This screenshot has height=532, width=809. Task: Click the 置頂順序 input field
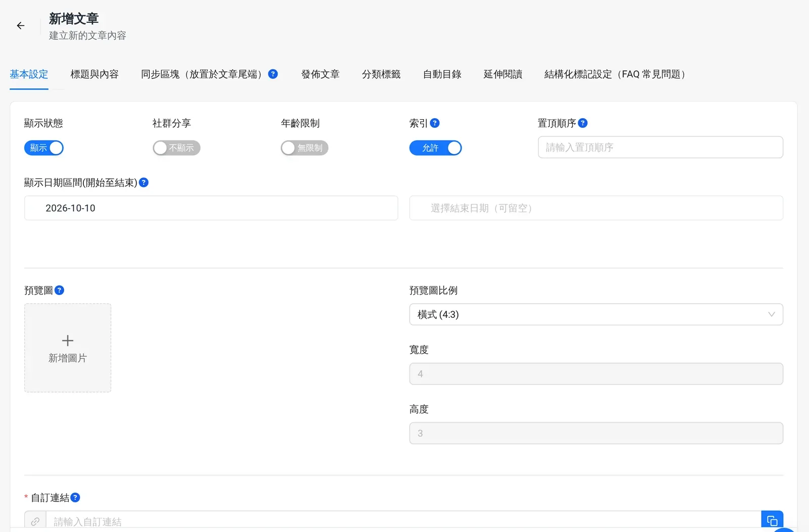tap(660, 147)
